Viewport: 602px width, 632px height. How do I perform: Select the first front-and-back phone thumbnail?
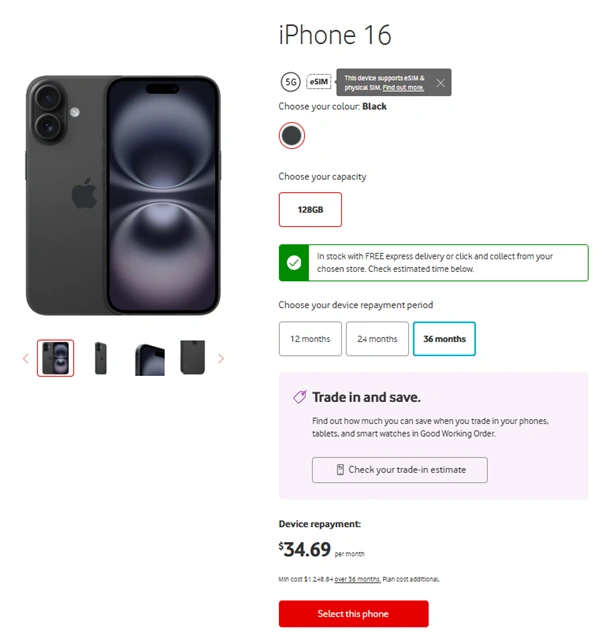tap(55, 358)
